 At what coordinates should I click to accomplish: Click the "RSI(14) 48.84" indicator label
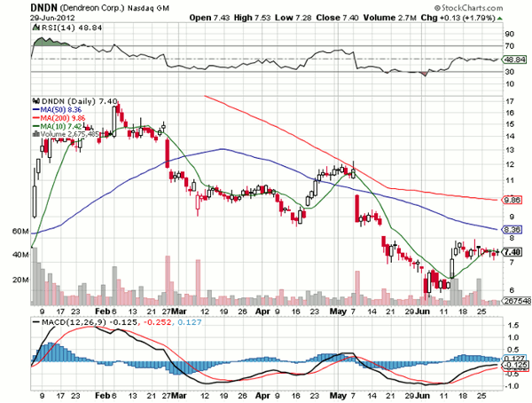[x=71, y=28]
